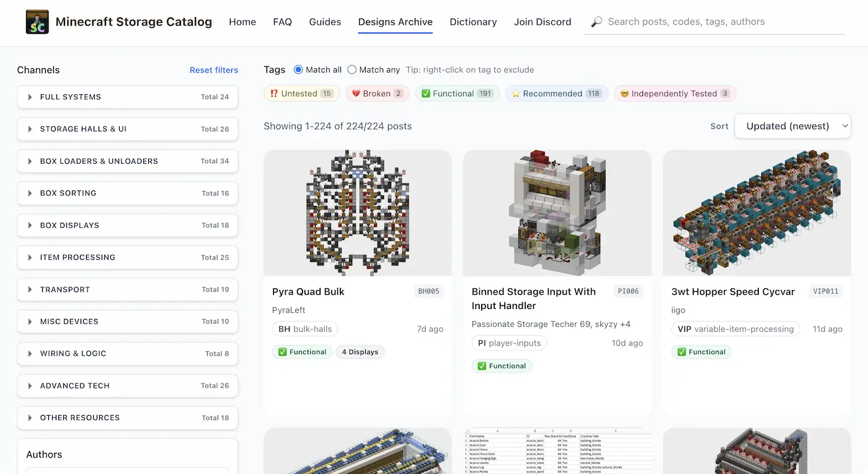Open the Binned Storage Input thumbnail image
868x474 pixels.
coord(557,213)
